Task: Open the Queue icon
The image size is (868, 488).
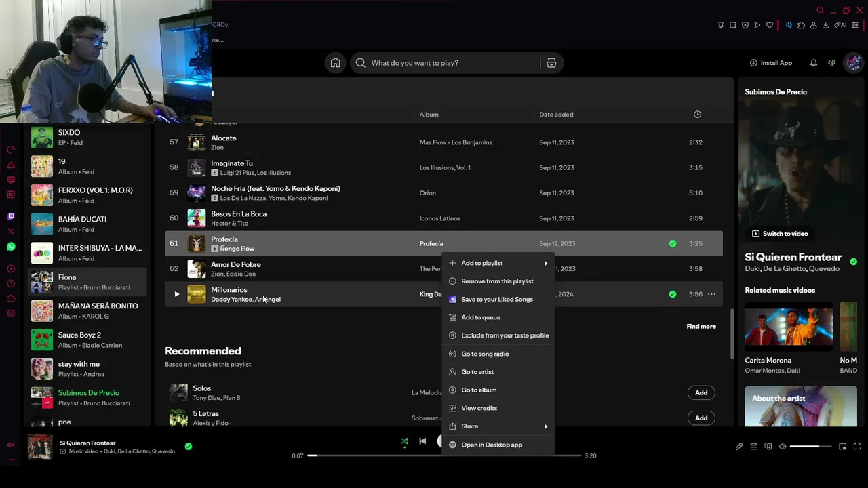Action: click(753, 447)
